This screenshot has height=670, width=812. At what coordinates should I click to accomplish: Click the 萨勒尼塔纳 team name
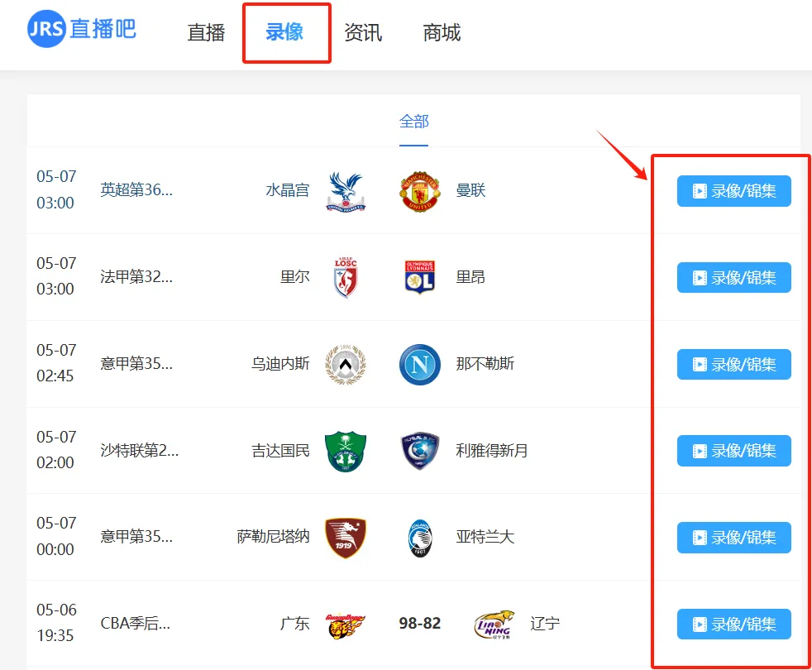[273, 536]
